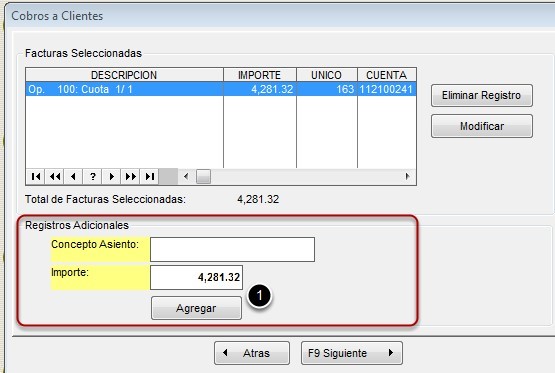
Task: Select row Op. 100: Cuota 1/ 1
Action: [x=221, y=89]
